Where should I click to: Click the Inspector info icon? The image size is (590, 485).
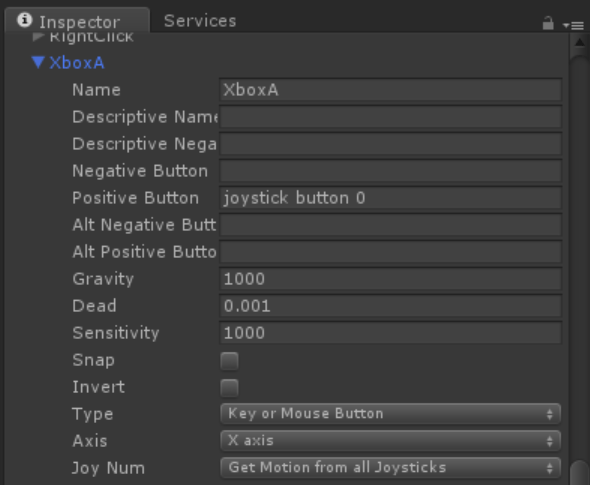(x=24, y=20)
